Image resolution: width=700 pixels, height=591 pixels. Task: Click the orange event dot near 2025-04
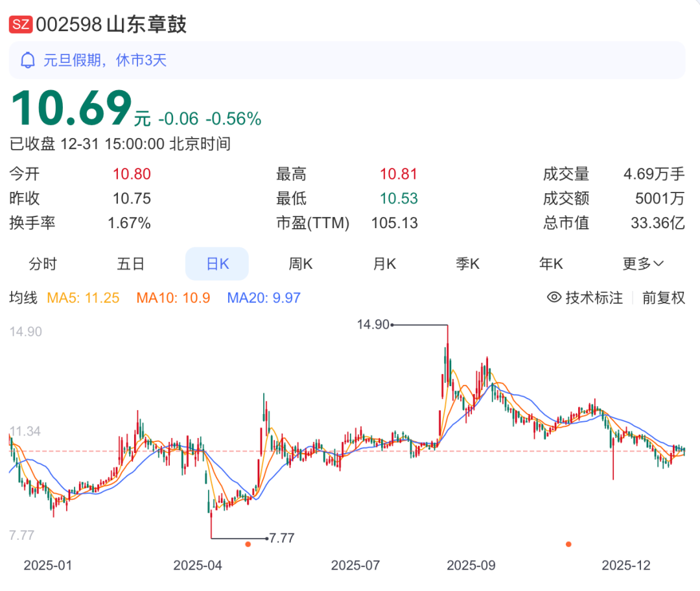coord(248,544)
